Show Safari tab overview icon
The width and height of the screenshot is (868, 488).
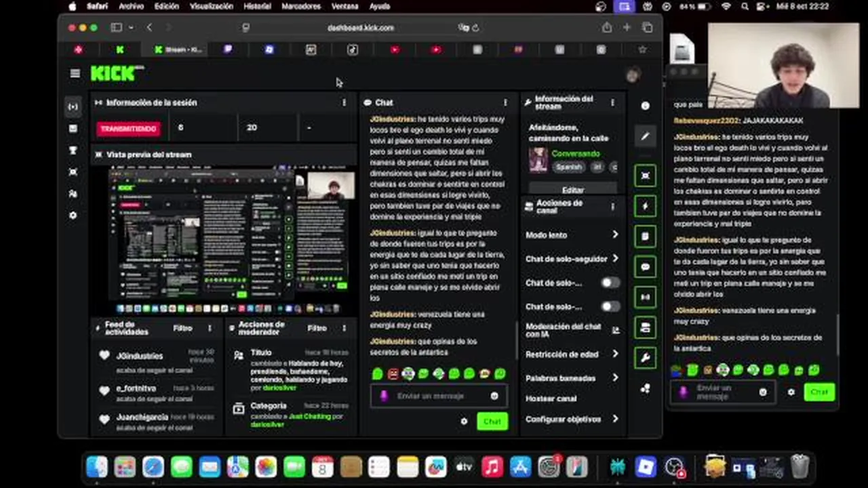648,28
